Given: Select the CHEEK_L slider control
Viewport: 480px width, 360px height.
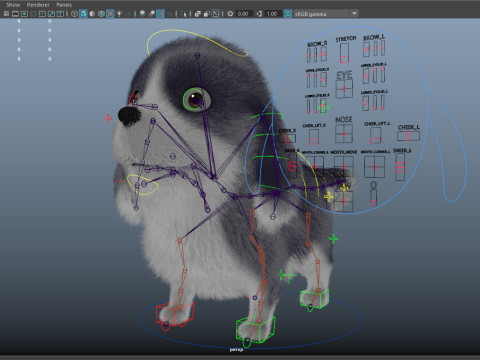Looking at the screenshot, I should tap(408, 136).
